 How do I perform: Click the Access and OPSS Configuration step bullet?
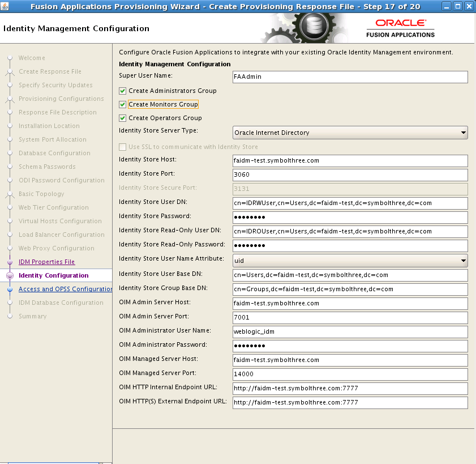[x=9, y=289]
